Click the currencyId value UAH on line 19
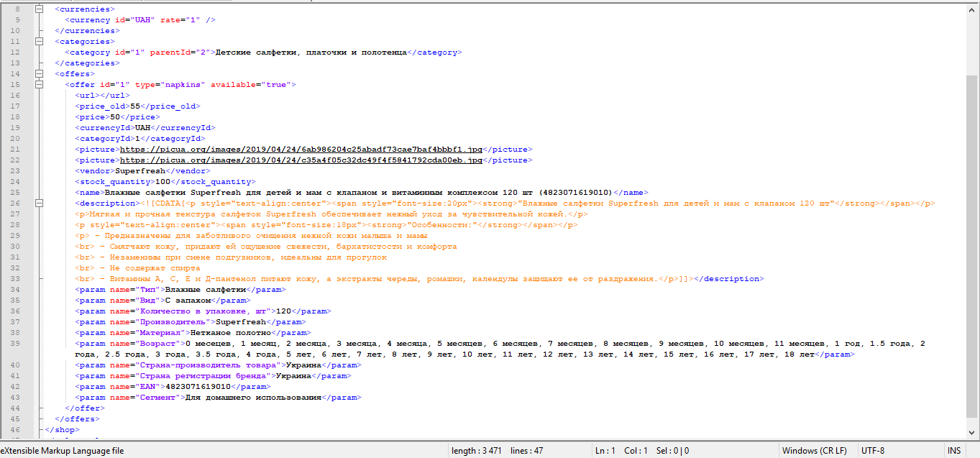The height and width of the screenshot is (458, 980). 142,128
